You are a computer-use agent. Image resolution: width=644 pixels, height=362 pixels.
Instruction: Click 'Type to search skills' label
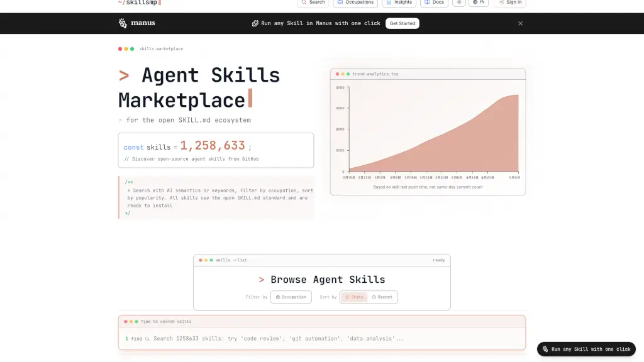pos(166,321)
